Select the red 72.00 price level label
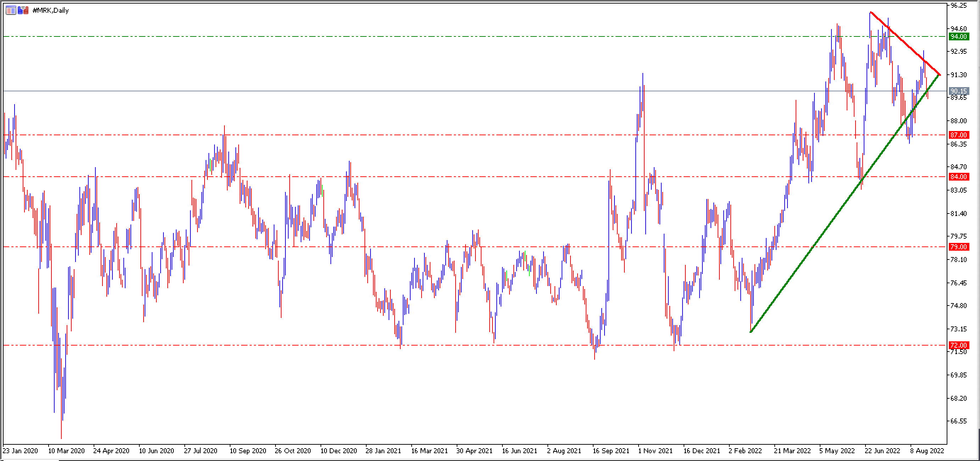 [x=958, y=346]
